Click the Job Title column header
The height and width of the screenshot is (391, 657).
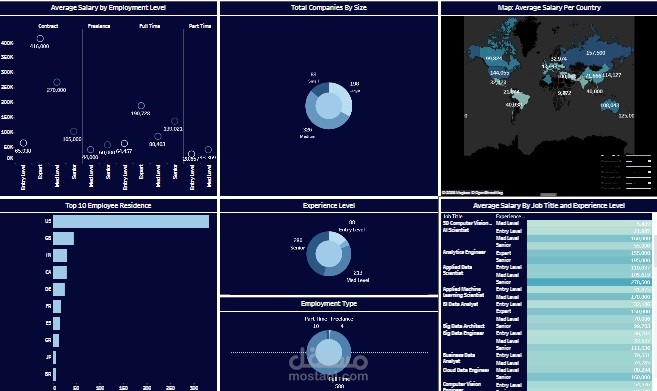pyautogui.click(x=453, y=216)
